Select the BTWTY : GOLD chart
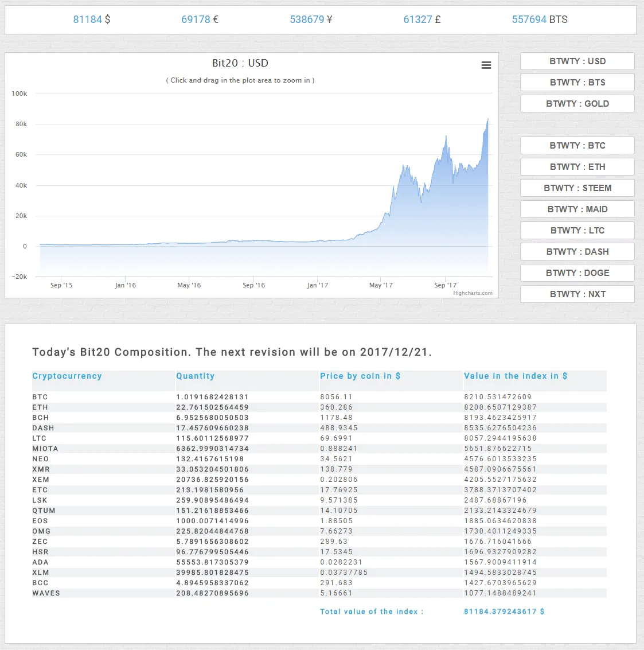644x650 pixels. (577, 104)
